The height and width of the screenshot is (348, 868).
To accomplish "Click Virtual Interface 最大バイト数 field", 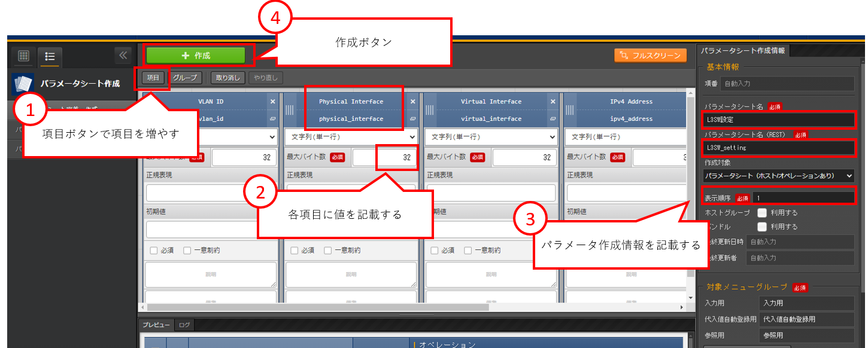I will [524, 157].
